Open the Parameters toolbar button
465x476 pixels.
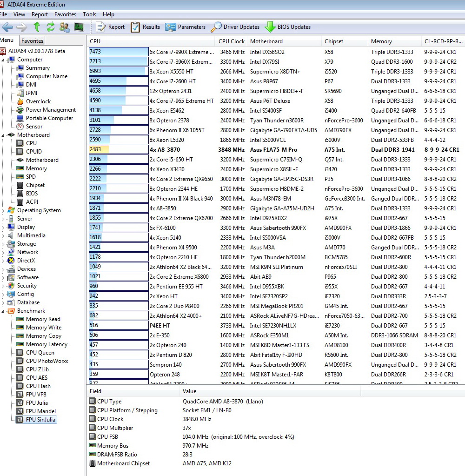point(186,27)
